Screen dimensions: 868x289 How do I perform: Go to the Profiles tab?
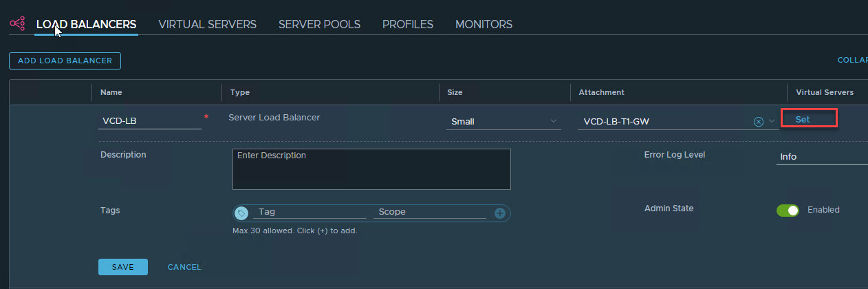(408, 24)
